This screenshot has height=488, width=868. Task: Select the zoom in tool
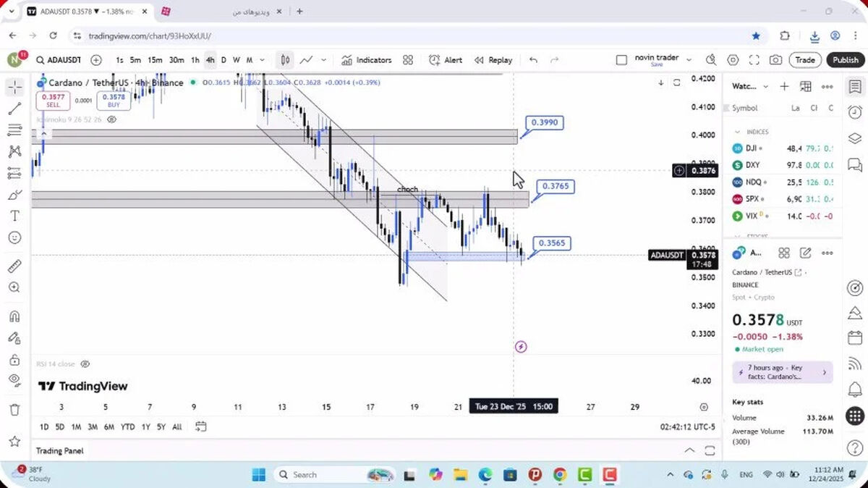click(x=14, y=287)
